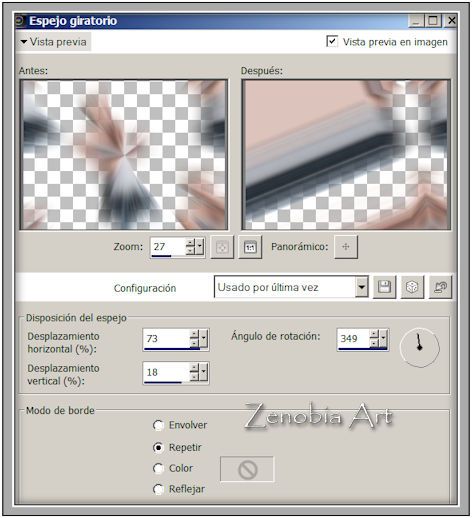Click the disabled color box with no symbol

(247, 469)
